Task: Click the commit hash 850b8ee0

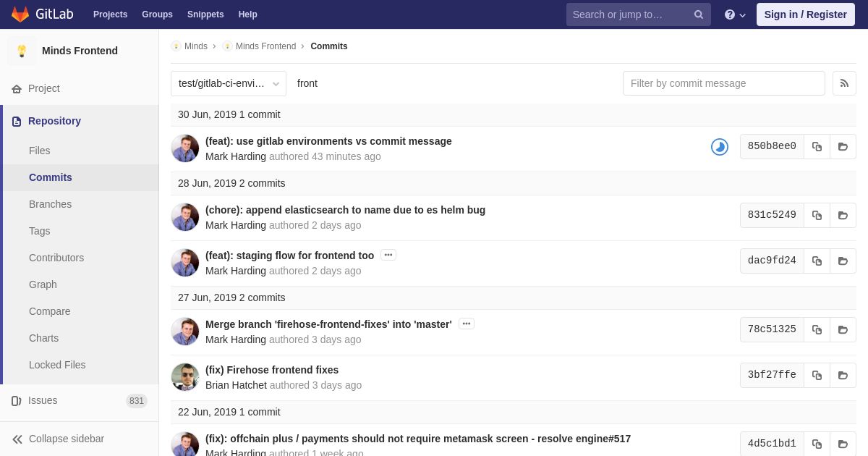Action: (x=772, y=146)
